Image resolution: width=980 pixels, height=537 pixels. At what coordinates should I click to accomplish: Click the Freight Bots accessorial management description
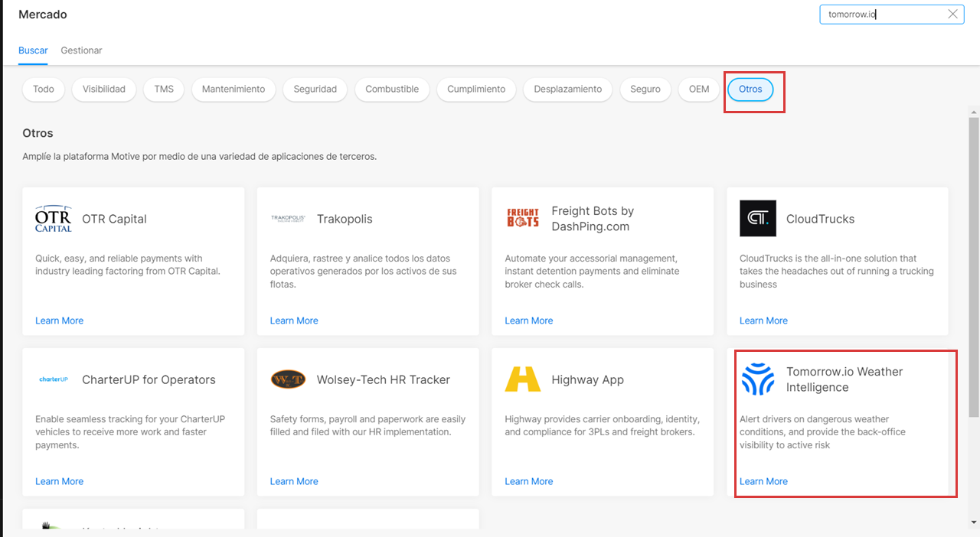click(591, 272)
